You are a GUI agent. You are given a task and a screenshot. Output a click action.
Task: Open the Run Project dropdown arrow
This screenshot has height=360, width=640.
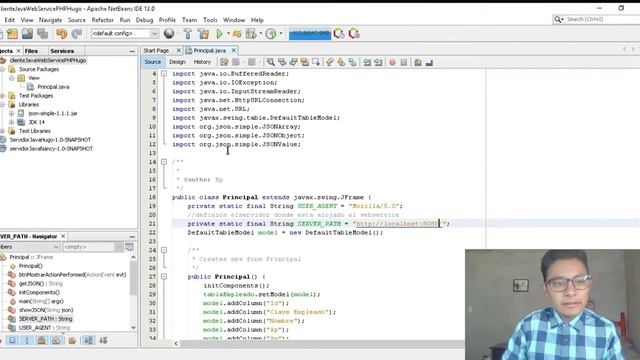pos(228,34)
